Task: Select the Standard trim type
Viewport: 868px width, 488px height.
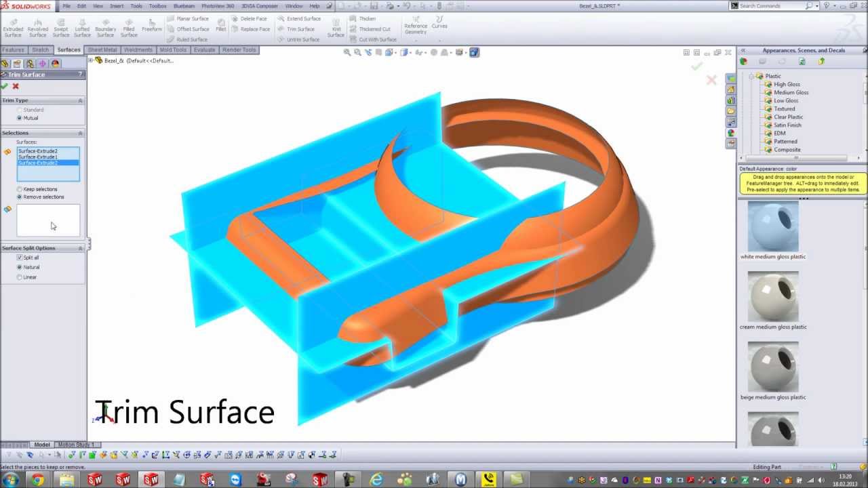Action: coord(30,110)
